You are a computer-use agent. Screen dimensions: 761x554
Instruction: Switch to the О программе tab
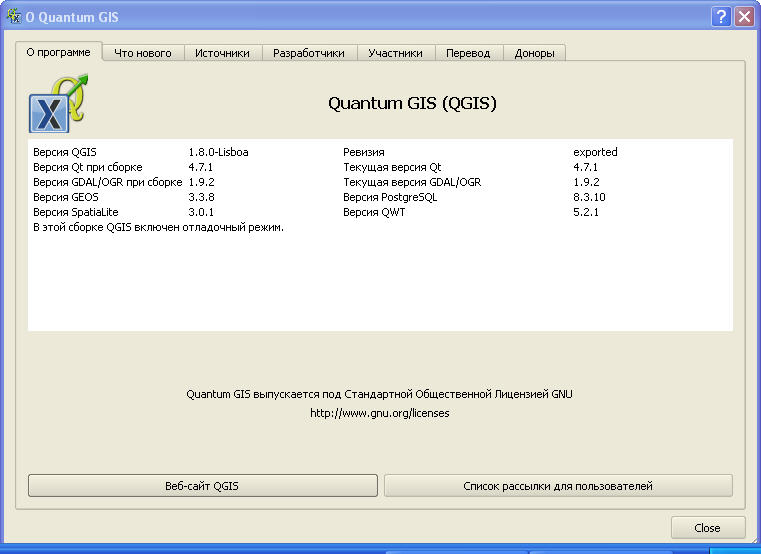[x=58, y=52]
